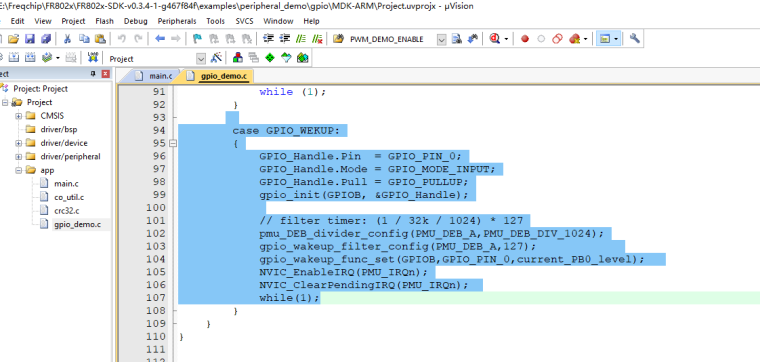This screenshot has height=362, width=760.
Task: Click the Save All icon
Action: point(46,39)
